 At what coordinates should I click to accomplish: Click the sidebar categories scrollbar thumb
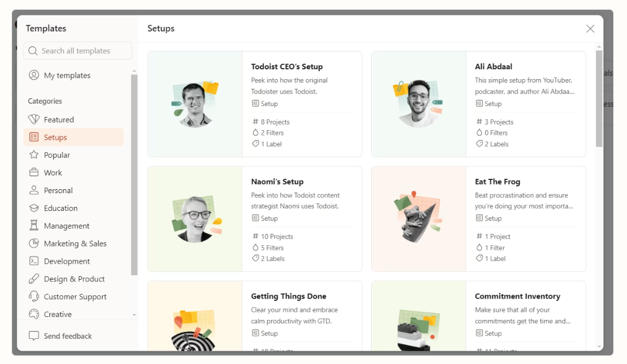pos(134,175)
